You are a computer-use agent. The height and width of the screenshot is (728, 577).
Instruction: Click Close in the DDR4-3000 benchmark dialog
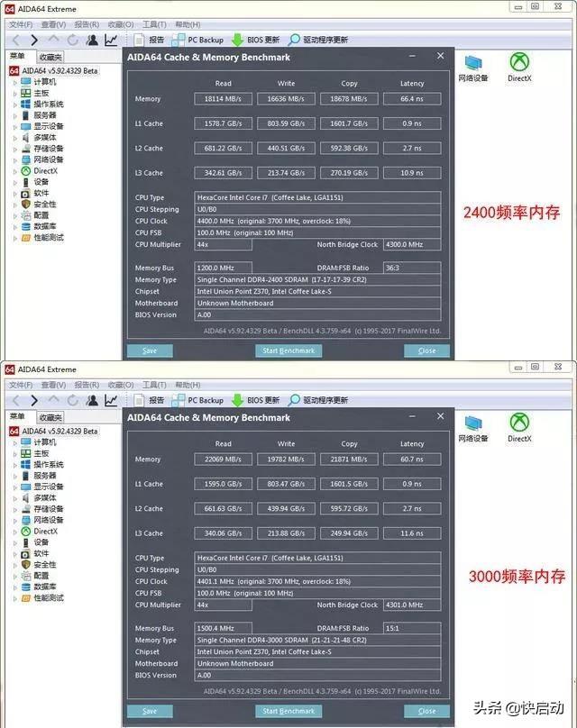[x=426, y=711]
